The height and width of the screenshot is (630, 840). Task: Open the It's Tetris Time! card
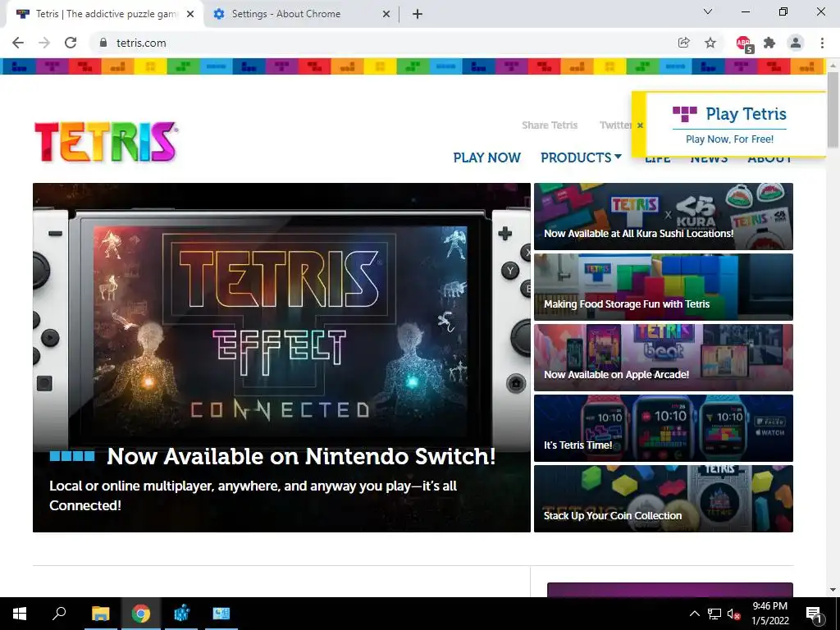663,428
